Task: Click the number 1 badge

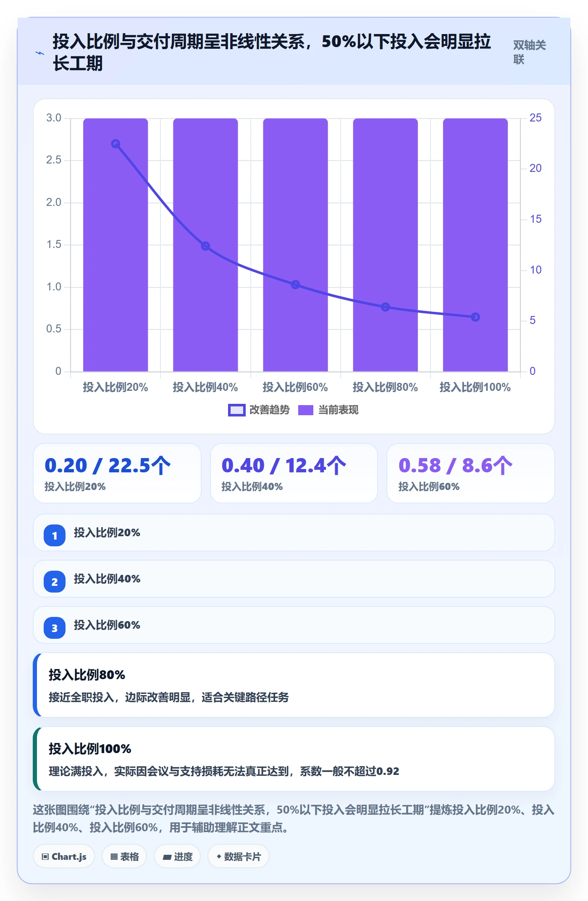Action: coord(55,535)
